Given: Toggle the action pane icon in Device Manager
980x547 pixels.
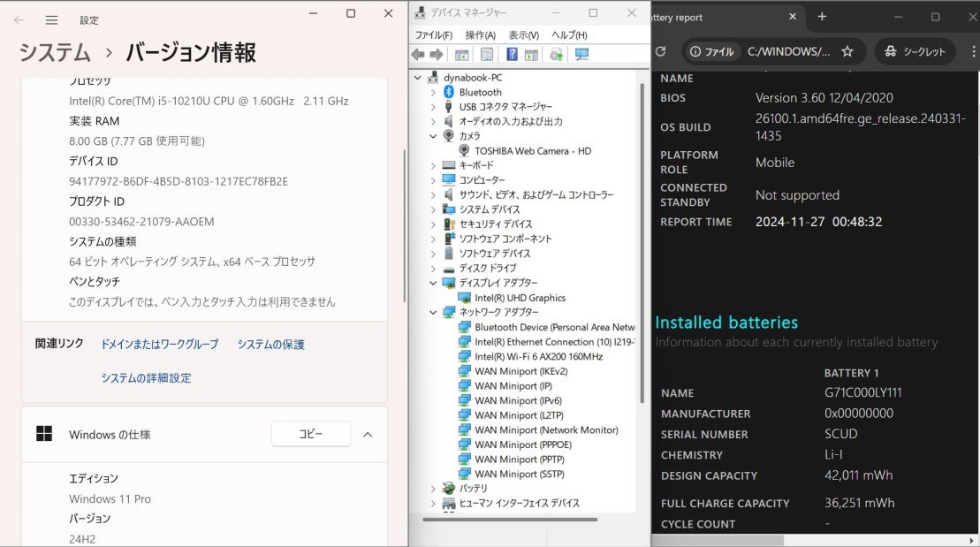Looking at the screenshot, I should click(x=531, y=55).
